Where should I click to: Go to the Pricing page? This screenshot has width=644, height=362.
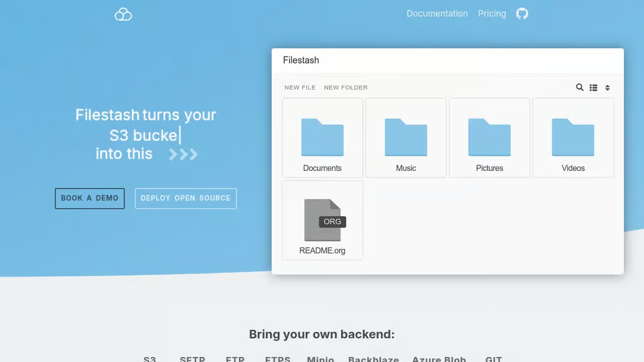(492, 14)
